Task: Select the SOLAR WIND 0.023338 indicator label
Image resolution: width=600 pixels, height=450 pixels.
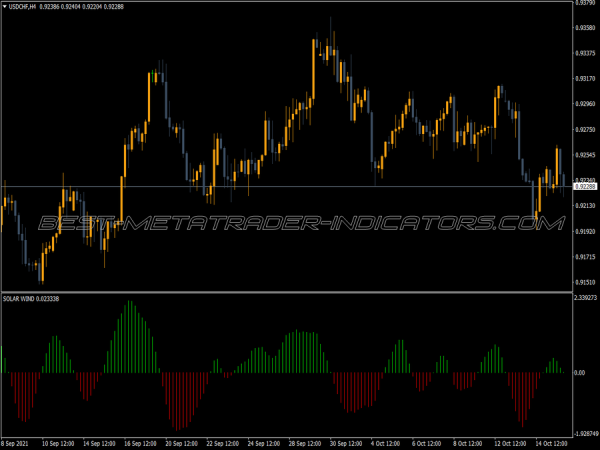Action: (31, 298)
